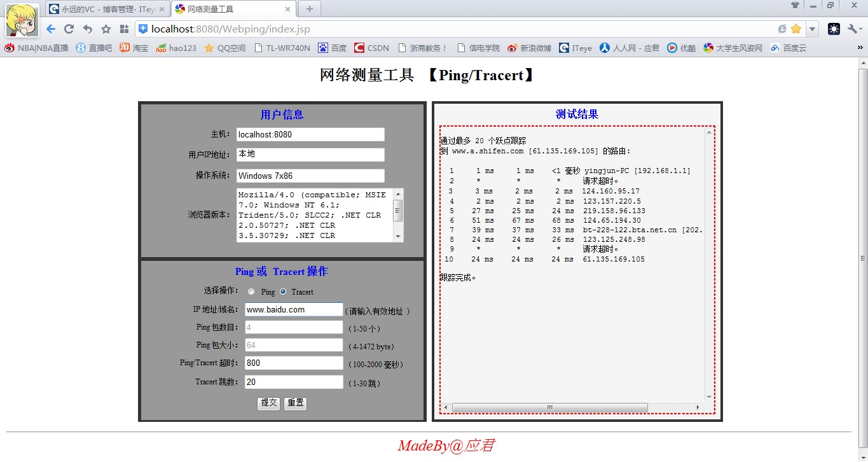Open the 新浪微博 bookmark
This screenshot has height=462, width=868.
[x=529, y=48]
